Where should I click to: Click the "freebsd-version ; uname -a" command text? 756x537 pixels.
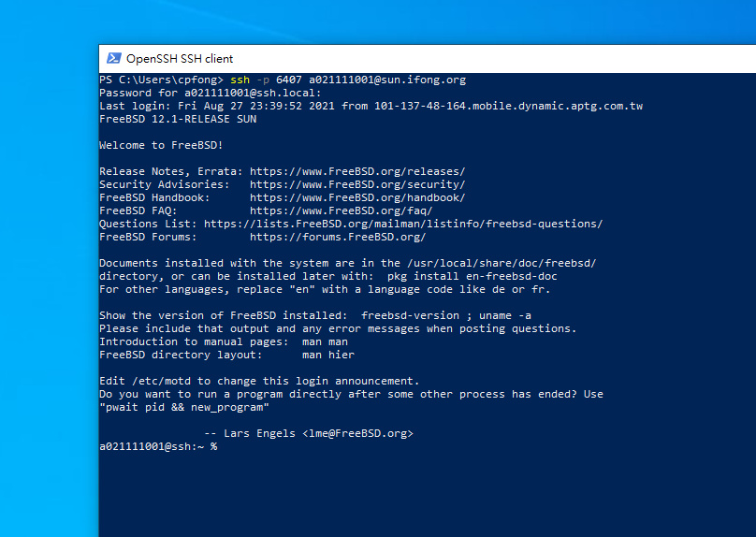(445, 316)
